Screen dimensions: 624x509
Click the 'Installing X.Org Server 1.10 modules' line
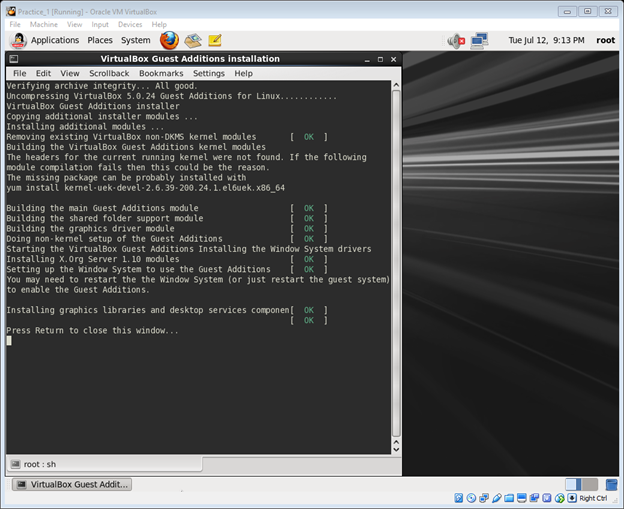point(93,259)
